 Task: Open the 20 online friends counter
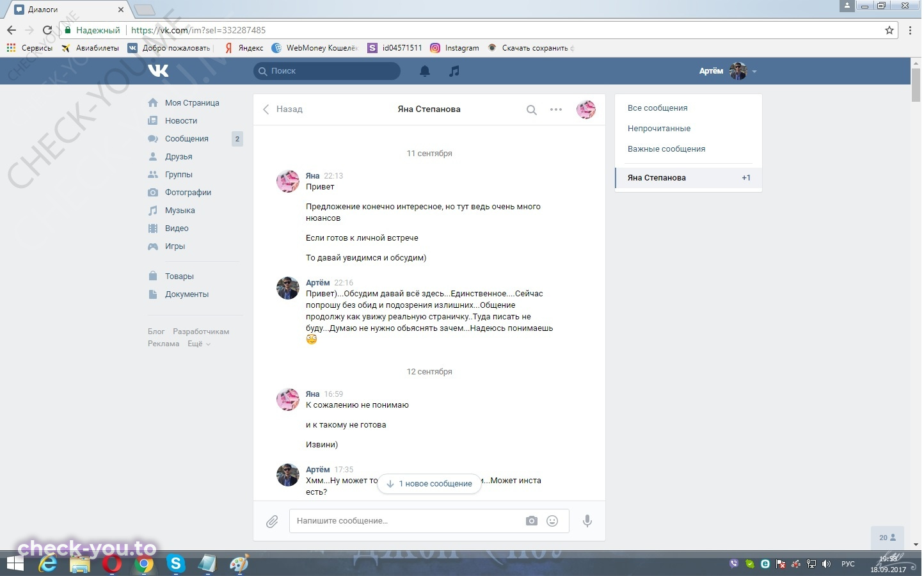click(x=888, y=538)
